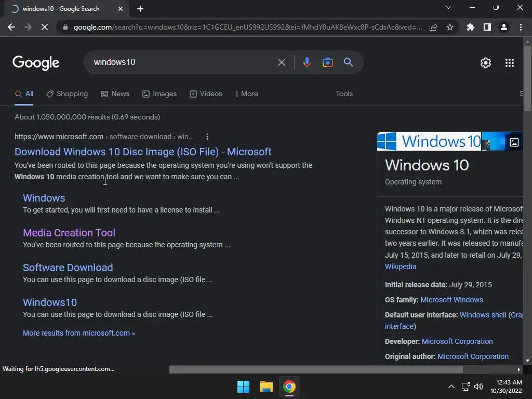The height and width of the screenshot is (399, 532).
Task: Open the network status tray icon
Action: 466,387
